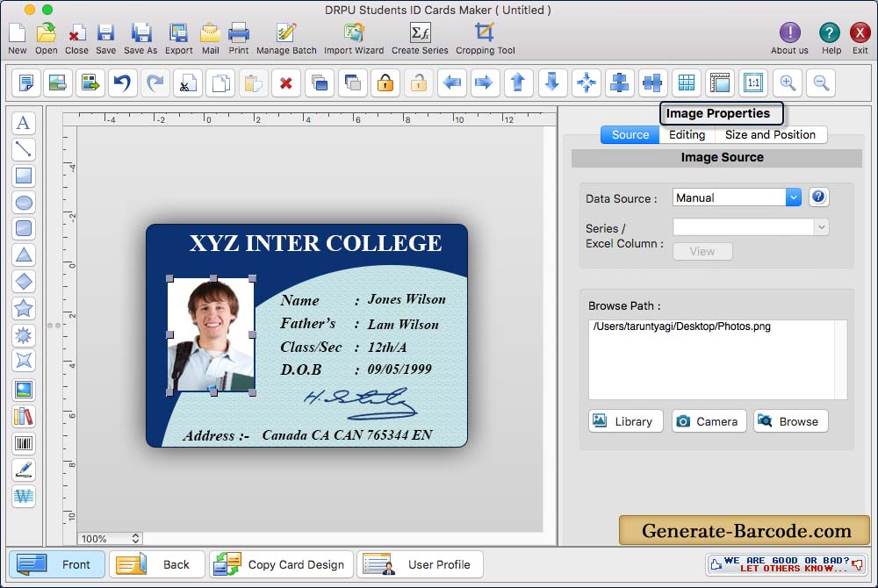Select the WordArt tool (W)
Image resolution: width=878 pixels, height=588 pixels.
point(24,496)
